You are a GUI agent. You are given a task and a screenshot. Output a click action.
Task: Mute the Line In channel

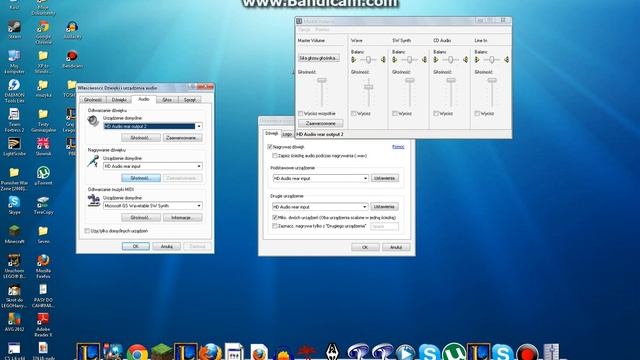(477, 113)
